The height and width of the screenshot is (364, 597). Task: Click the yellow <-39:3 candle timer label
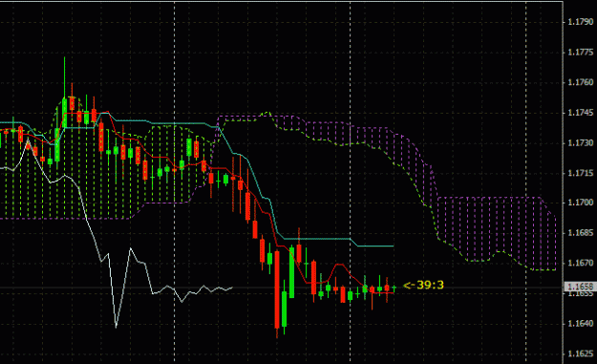pos(423,286)
